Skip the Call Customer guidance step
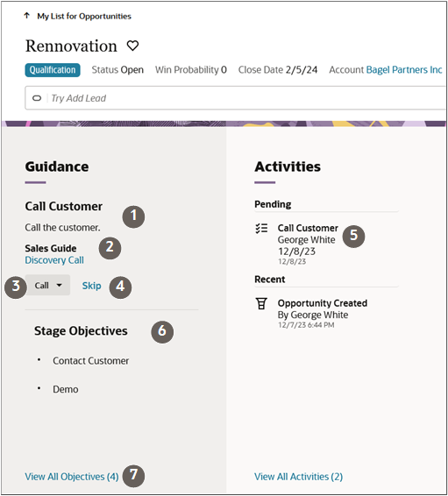The width and height of the screenshot is (448, 496). pos(91,286)
